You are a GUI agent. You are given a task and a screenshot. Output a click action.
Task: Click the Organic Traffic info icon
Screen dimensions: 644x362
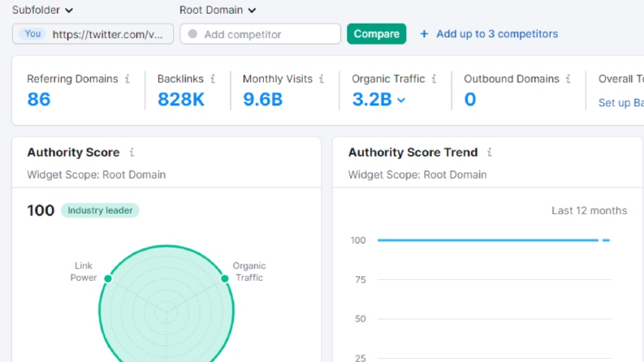pos(434,79)
